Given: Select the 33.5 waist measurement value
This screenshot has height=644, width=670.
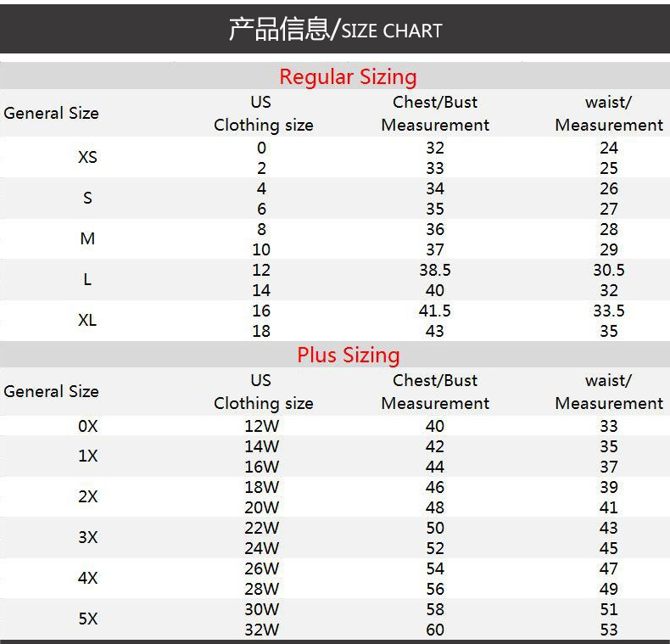Looking at the screenshot, I should [x=609, y=311].
